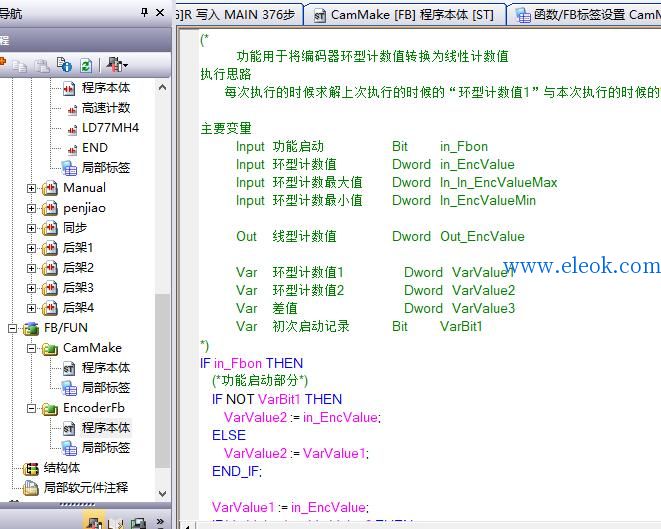
Task: Open CamMake 程序本体 ST program
Action: (106, 368)
